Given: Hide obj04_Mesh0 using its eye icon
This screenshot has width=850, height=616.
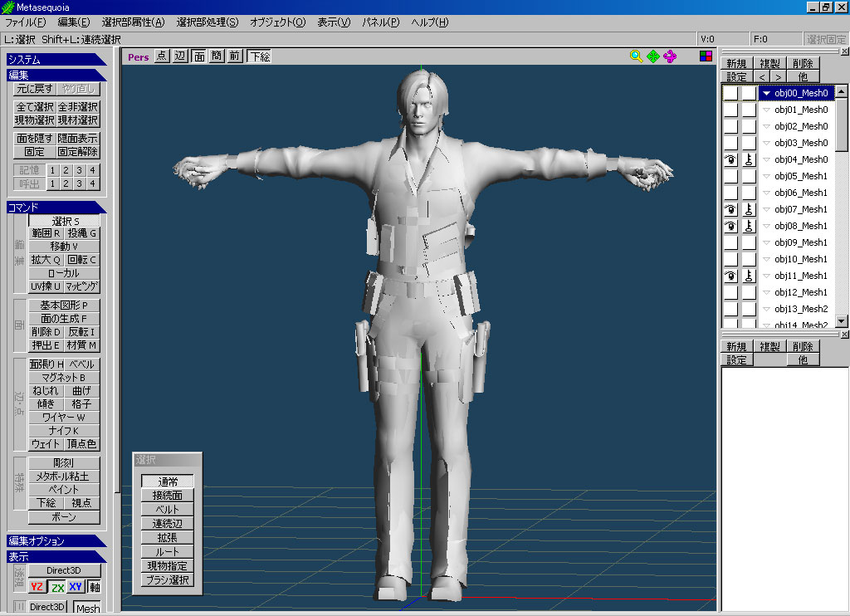Looking at the screenshot, I should point(730,159).
